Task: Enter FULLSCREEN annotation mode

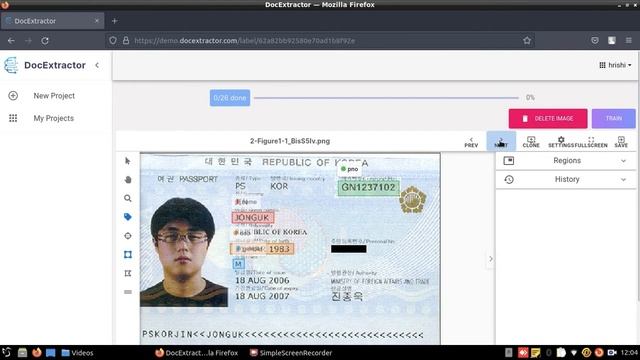Action: coord(591,142)
